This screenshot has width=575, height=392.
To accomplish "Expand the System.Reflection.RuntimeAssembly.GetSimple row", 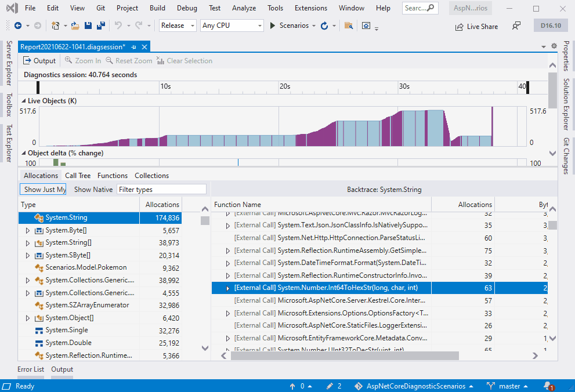I will [227, 251].
